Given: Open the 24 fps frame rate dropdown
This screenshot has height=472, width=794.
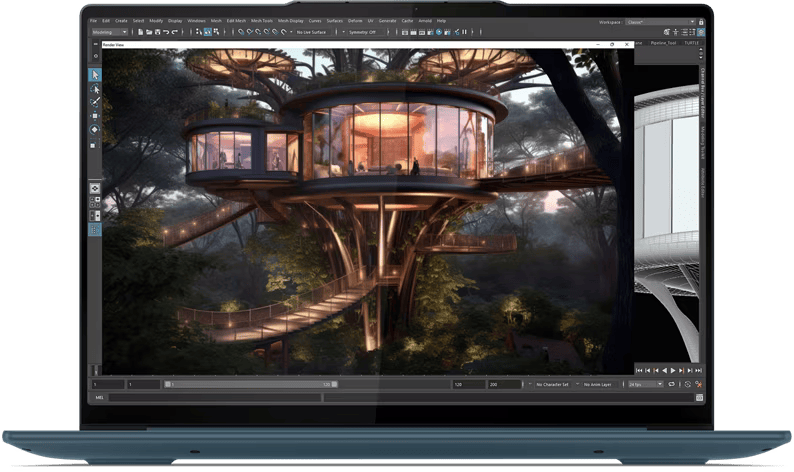Looking at the screenshot, I should pos(646,384).
